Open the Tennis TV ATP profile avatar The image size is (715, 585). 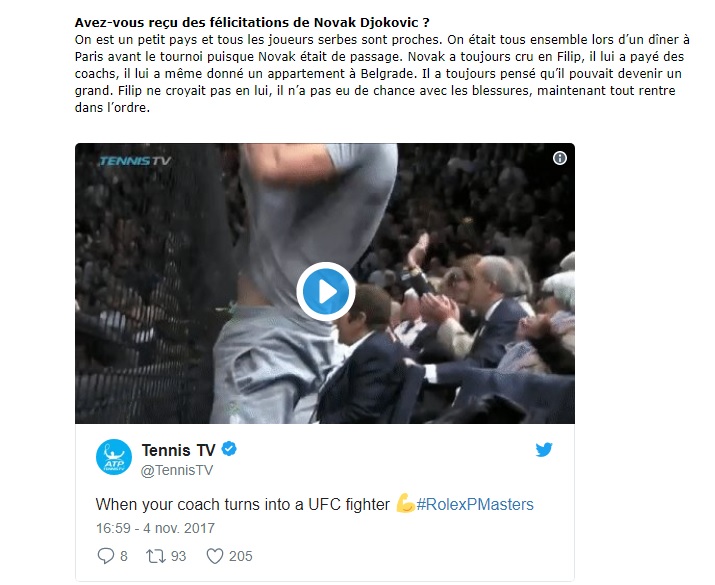tap(114, 457)
